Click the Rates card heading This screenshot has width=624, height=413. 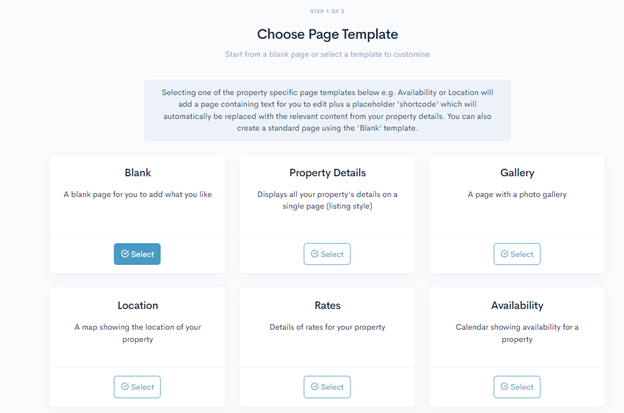coord(327,305)
